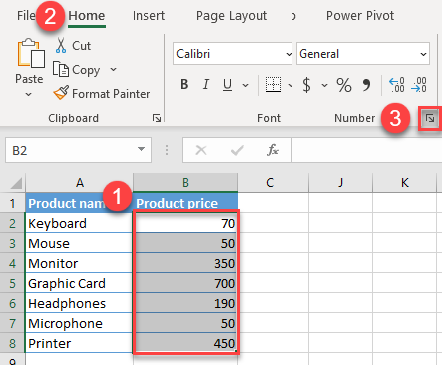Expand accounting currency options arrow

click(x=324, y=85)
